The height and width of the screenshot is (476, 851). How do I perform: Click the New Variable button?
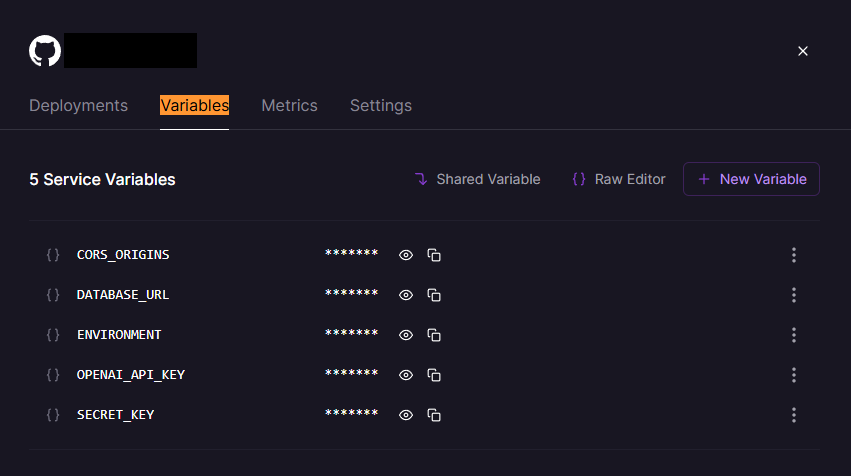(x=751, y=179)
